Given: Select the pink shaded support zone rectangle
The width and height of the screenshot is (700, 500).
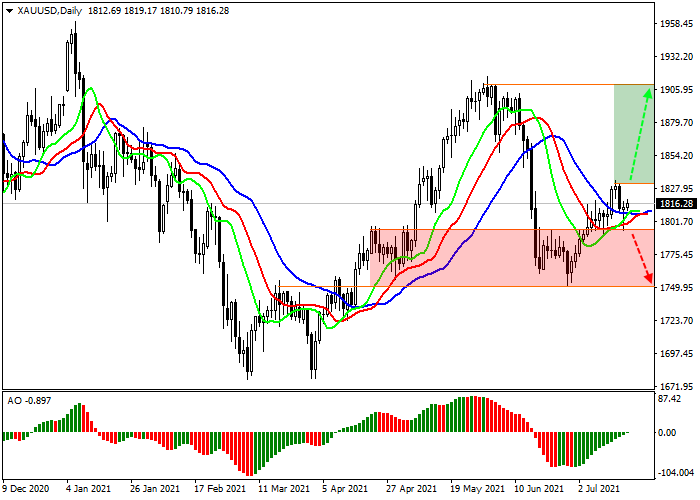Looking at the screenshot, I should point(512,258).
